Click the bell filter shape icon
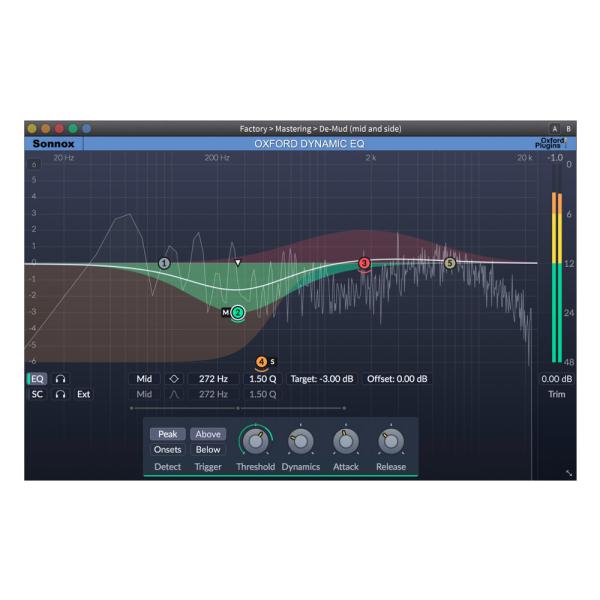This screenshot has width=600, height=600. pyautogui.click(x=174, y=379)
